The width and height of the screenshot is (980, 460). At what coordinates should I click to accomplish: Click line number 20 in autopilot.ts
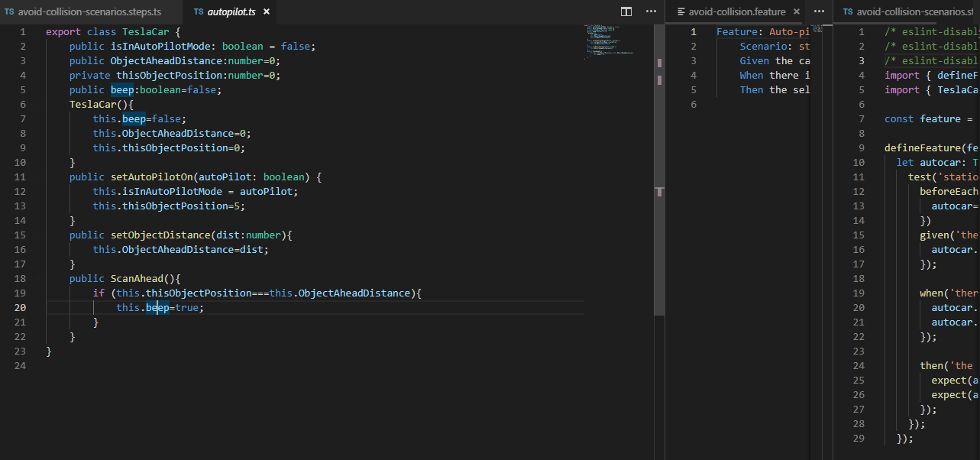point(20,307)
